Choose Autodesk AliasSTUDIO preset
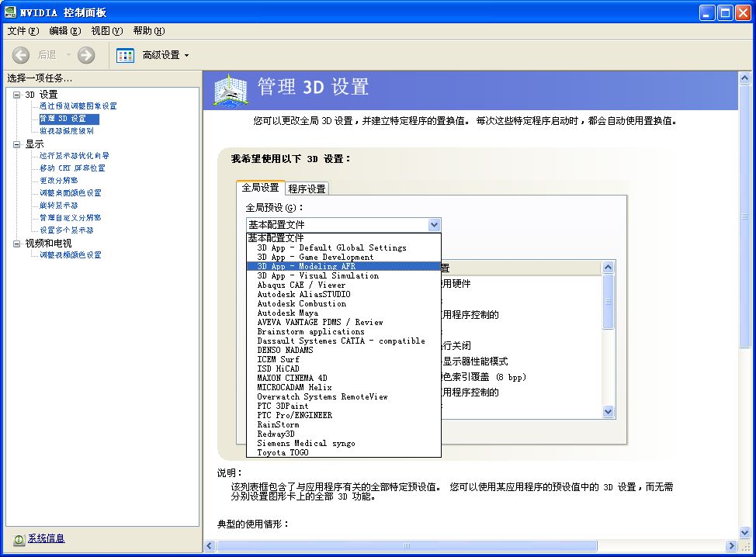Viewport: 756px width, 557px height. click(x=344, y=294)
